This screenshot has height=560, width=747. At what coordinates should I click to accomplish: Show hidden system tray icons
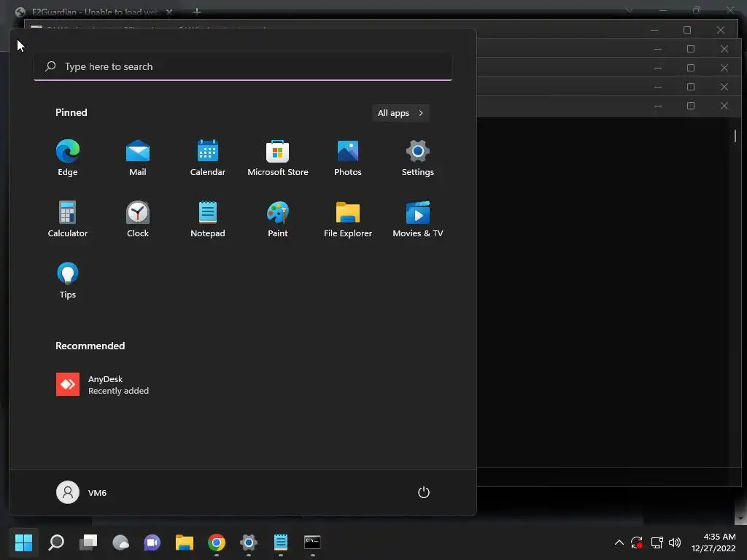(619, 542)
